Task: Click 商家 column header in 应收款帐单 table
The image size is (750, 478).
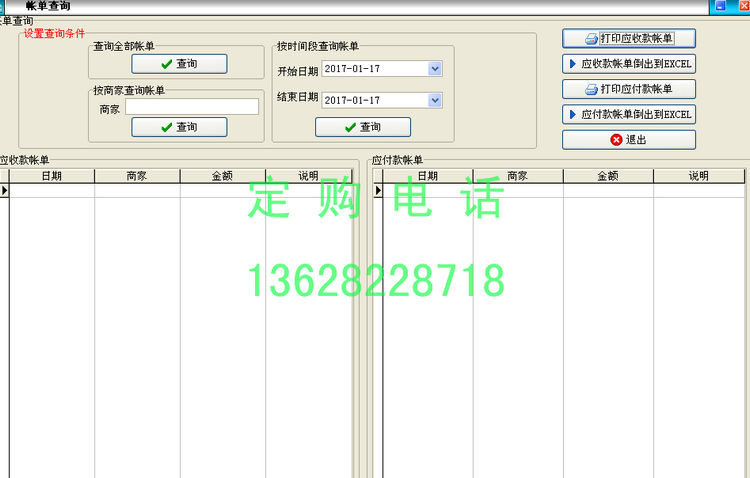Action: click(137, 176)
